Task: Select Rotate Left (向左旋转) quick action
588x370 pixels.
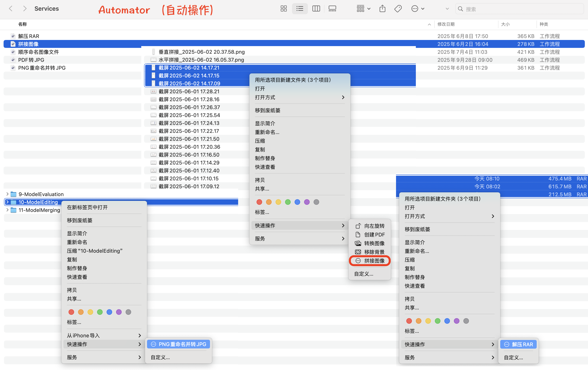Action: [x=374, y=226]
